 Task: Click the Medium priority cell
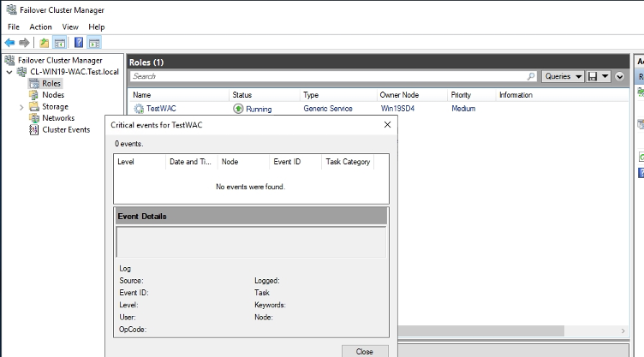coord(463,109)
